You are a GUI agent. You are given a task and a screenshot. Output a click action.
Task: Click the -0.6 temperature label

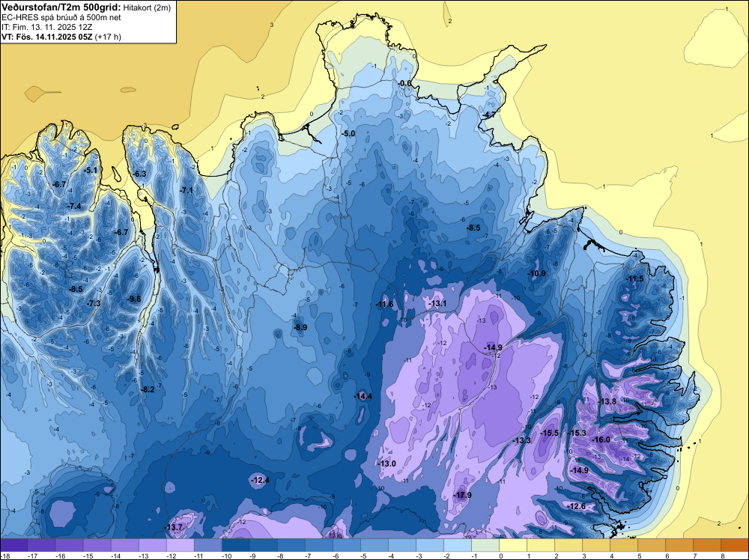click(x=404, y=84)
